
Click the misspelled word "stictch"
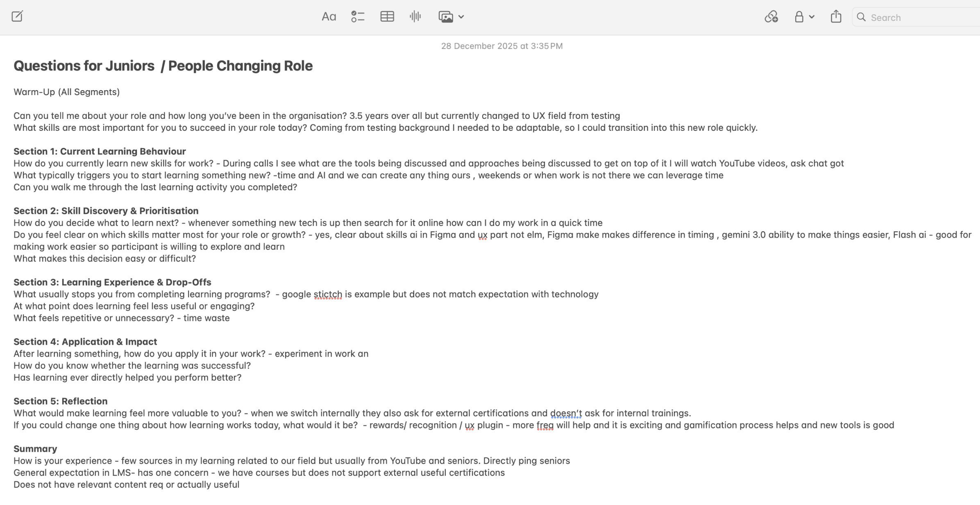pos(327,294)
